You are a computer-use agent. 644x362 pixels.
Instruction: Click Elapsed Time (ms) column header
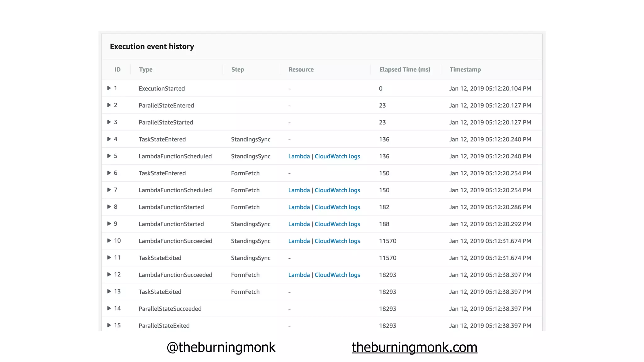pyautogui.click(x=405, y=69)
